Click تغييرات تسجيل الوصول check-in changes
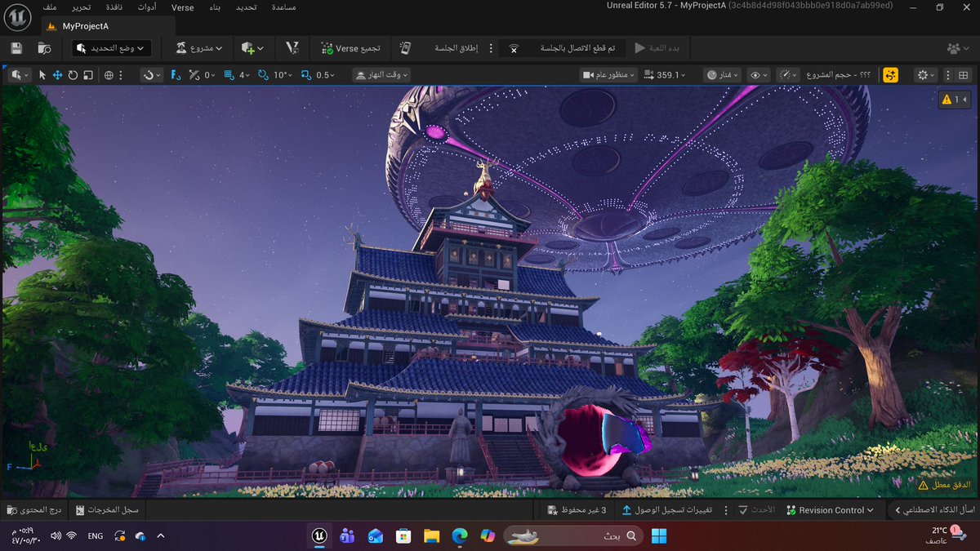The height and width of the screenshot is (551, 980). [667, 510]
